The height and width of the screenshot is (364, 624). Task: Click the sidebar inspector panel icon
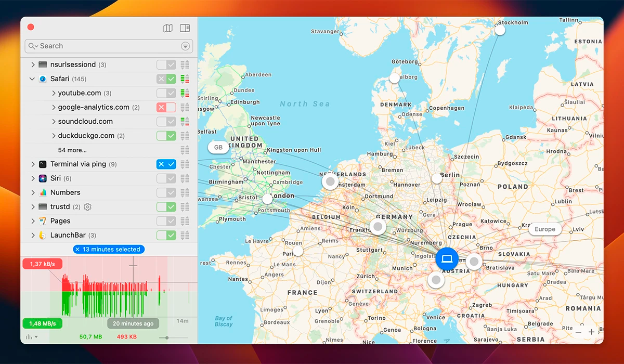[x=185, y=29]
